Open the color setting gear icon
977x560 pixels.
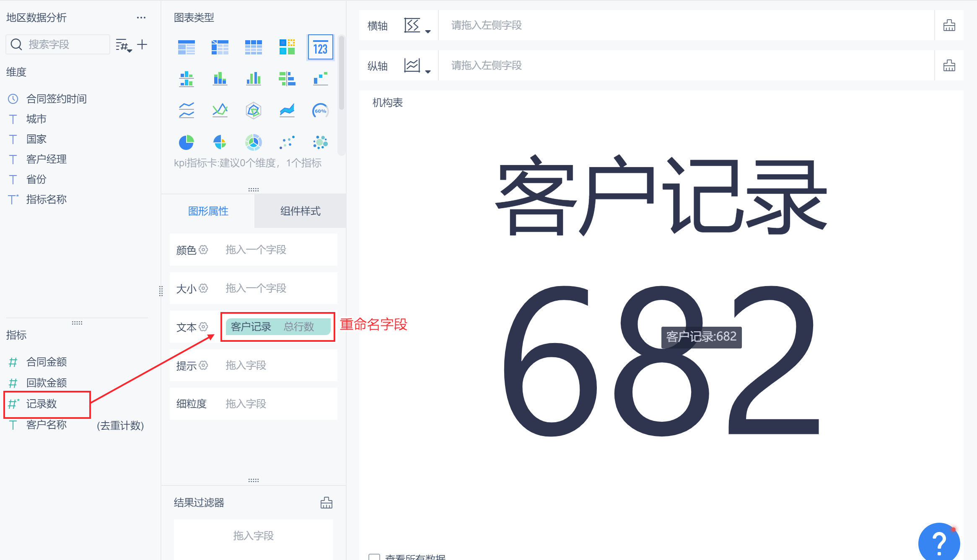pos(203,250)
